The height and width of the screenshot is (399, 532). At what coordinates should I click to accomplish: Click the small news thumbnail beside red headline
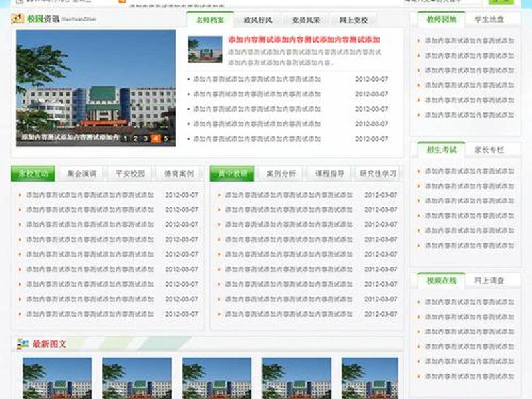coord(205,49)
